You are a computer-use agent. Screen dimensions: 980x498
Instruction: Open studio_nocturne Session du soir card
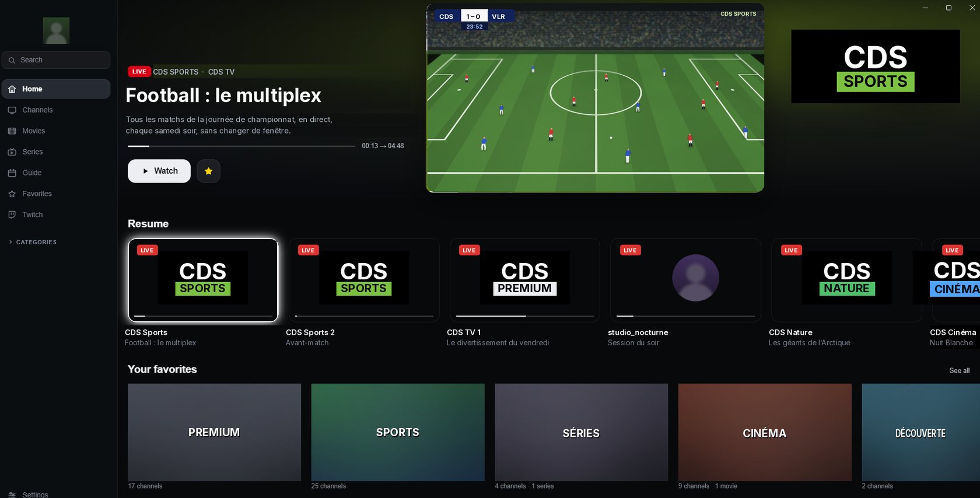coord(686,280)
